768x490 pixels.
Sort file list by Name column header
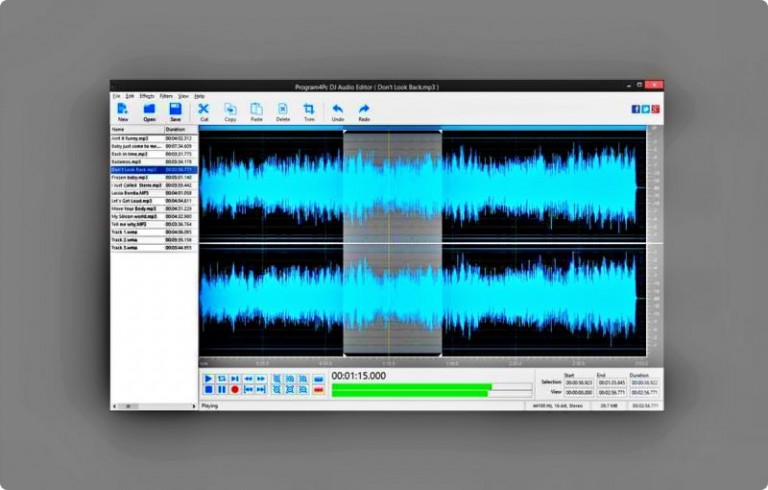[x=137, y=129]
